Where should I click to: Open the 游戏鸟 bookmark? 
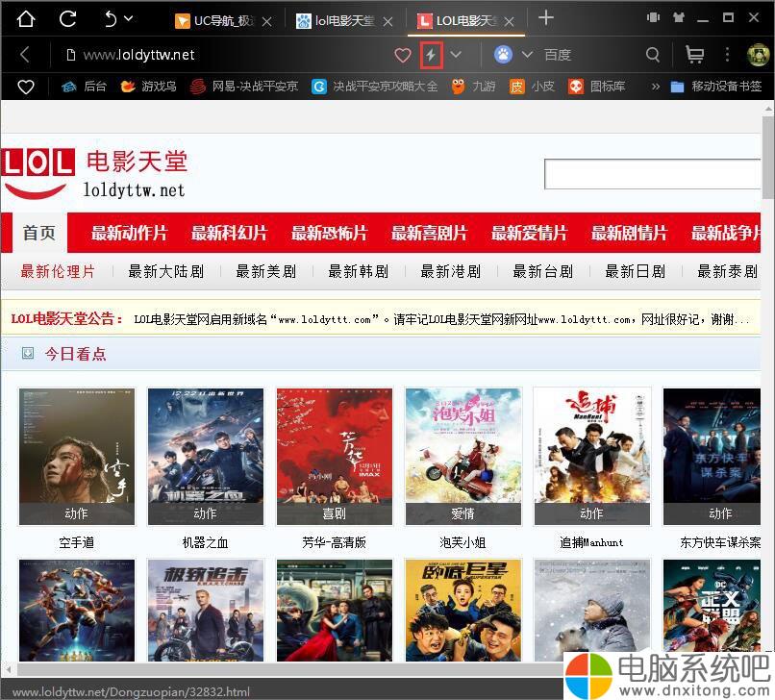click(x=148, y=87)
